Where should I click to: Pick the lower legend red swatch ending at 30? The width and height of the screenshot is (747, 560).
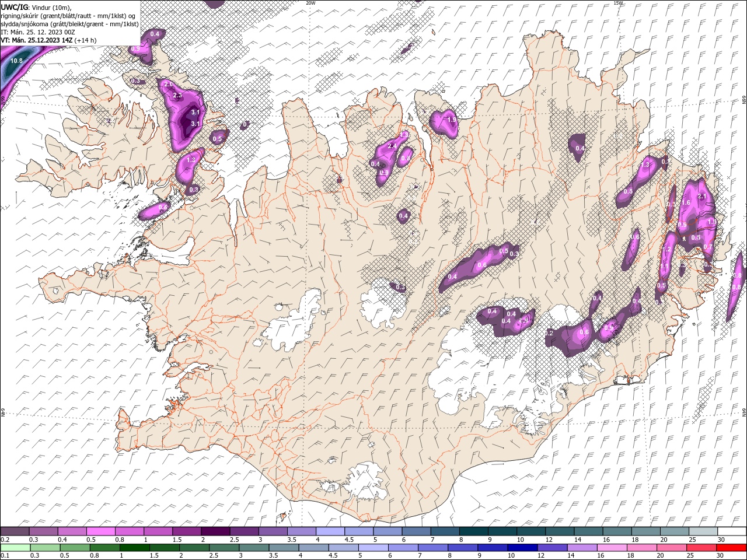730,548
